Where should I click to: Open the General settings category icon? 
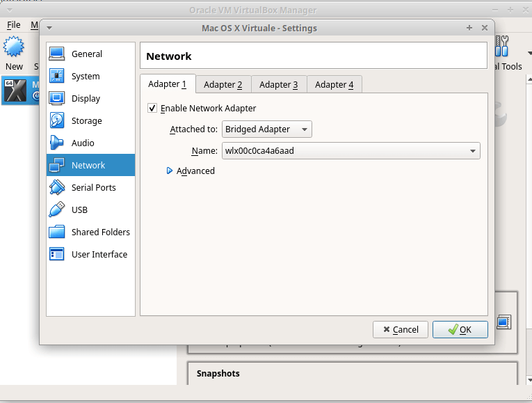click(56, 54)
